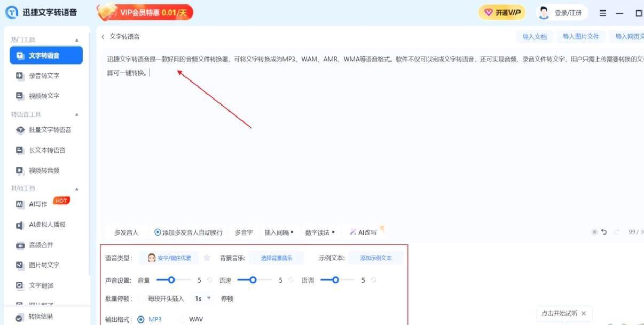Click the 文字转语音 page title
The image size is (644, 325).
point(125,37)
